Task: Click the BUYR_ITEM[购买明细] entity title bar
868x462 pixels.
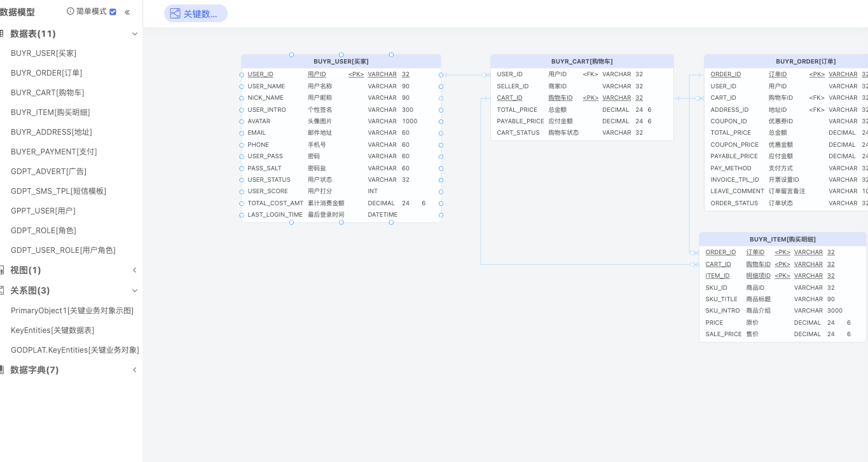Action: pos(782,240)
